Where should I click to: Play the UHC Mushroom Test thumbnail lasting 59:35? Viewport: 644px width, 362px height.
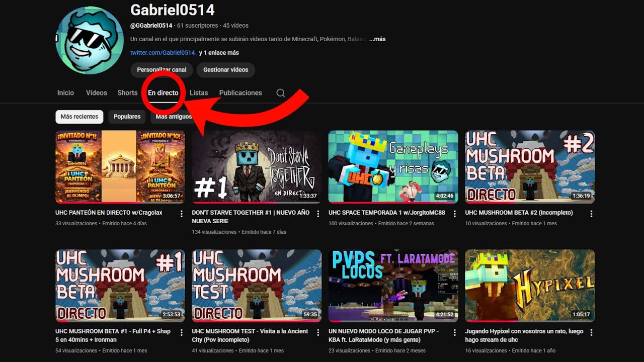(257, 286)
